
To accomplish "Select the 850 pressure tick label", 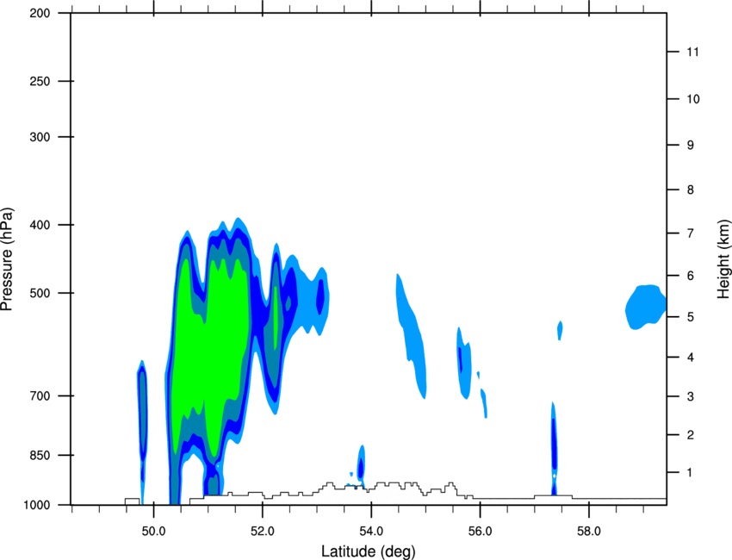I will [x=40, y=454].
